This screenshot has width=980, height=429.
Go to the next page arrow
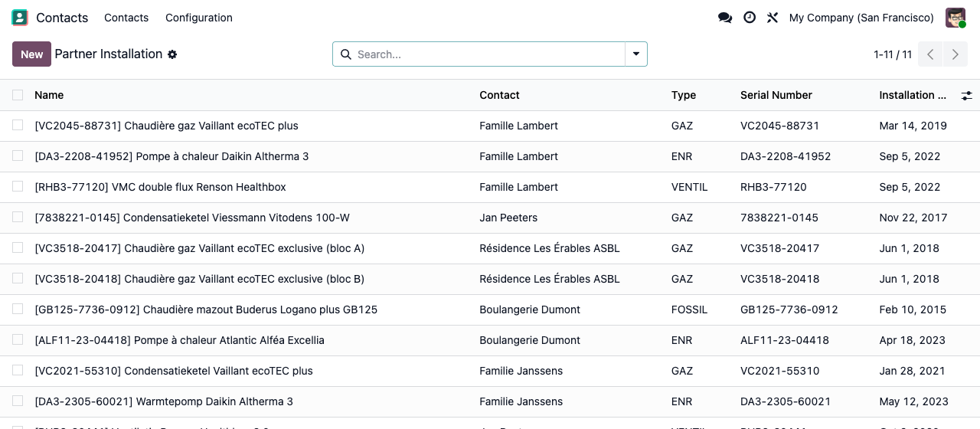(x=955, y=54)
